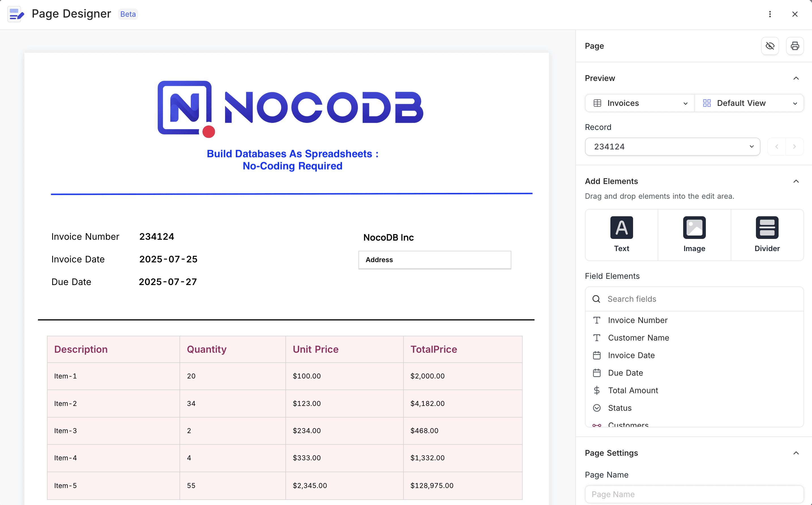Click the print page icon

point(795,46)
